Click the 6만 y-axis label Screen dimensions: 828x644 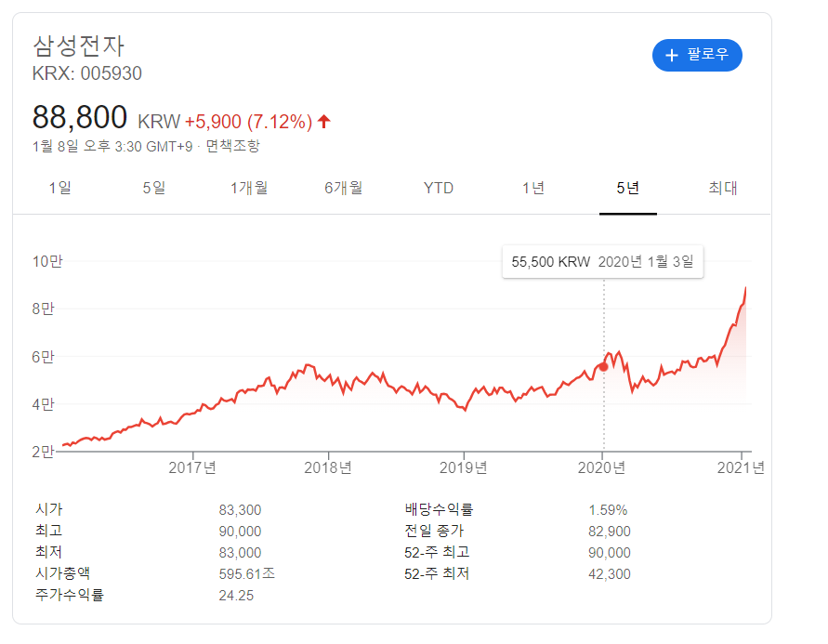tap(44, 357)
